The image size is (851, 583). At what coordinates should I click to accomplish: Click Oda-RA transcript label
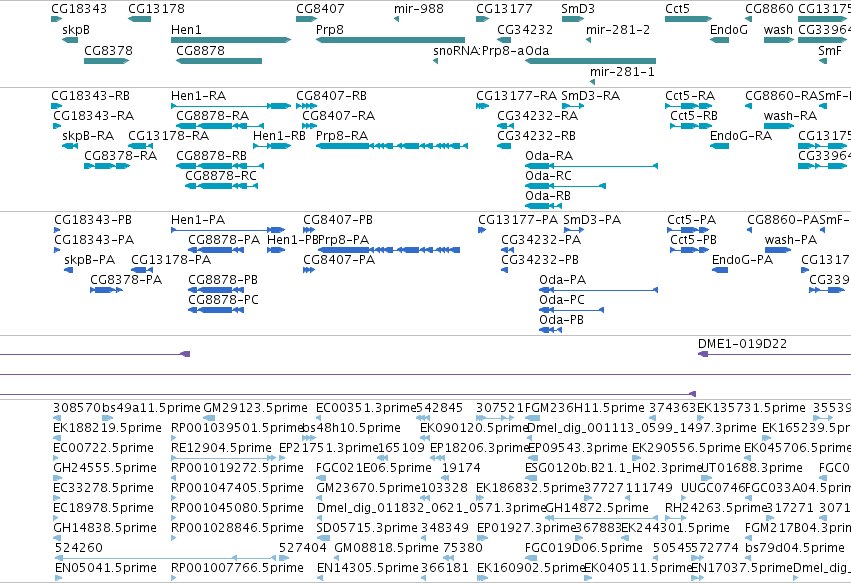549,156
